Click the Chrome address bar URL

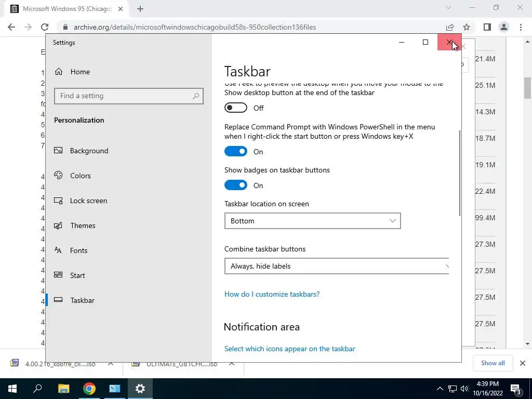[x=195, y=27]
